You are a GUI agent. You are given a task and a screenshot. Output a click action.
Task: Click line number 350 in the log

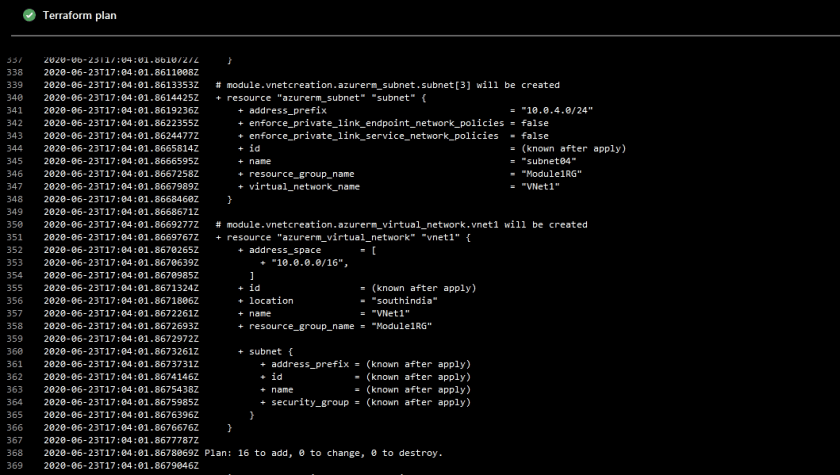tap(14, 225)
